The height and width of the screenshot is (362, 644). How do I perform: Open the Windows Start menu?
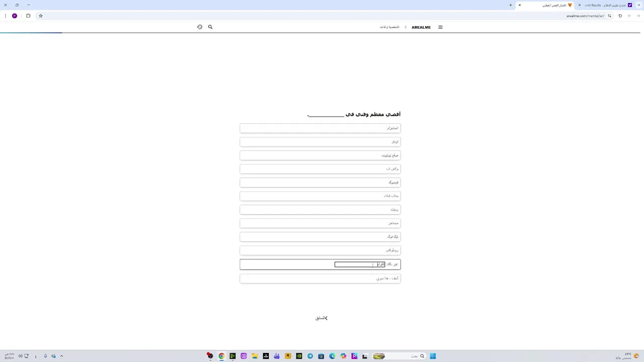[x=433, y=356]
